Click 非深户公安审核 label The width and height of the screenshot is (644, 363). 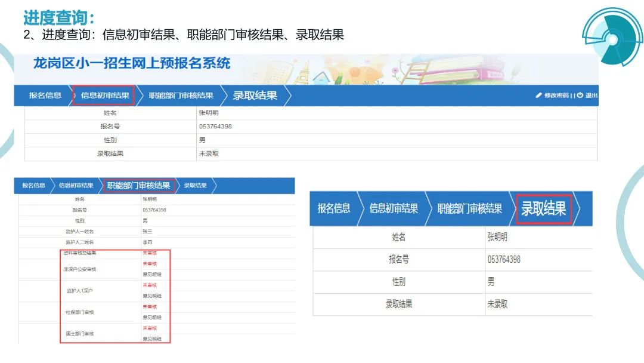pyautogui.click(x=80, y=269)
